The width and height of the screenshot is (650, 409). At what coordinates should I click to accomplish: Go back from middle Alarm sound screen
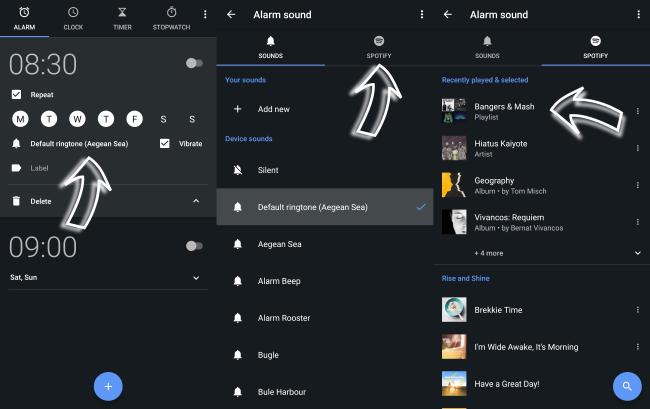[x=231, y=15]
